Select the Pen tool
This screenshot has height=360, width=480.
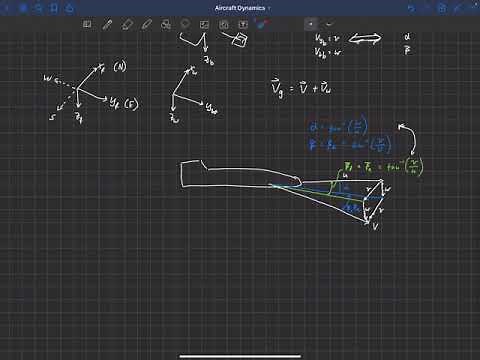(x=107, y=24)
